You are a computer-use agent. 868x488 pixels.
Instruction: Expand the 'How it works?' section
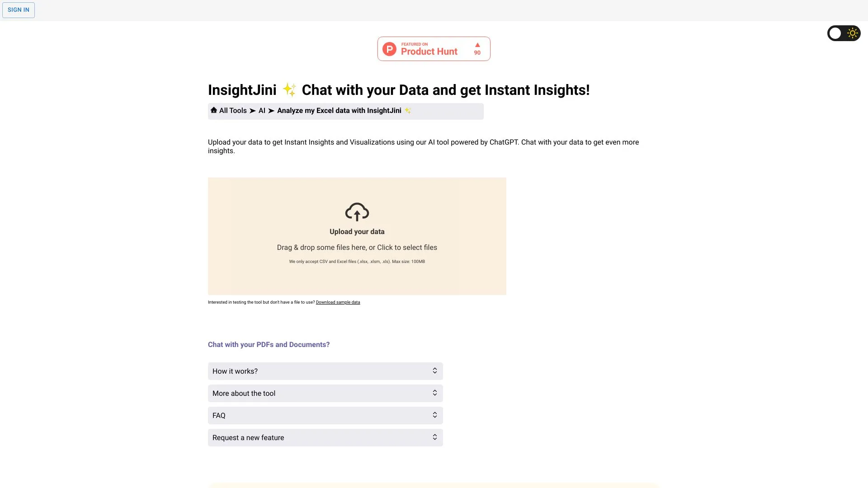pyautogui.click(x=325, y=371)
